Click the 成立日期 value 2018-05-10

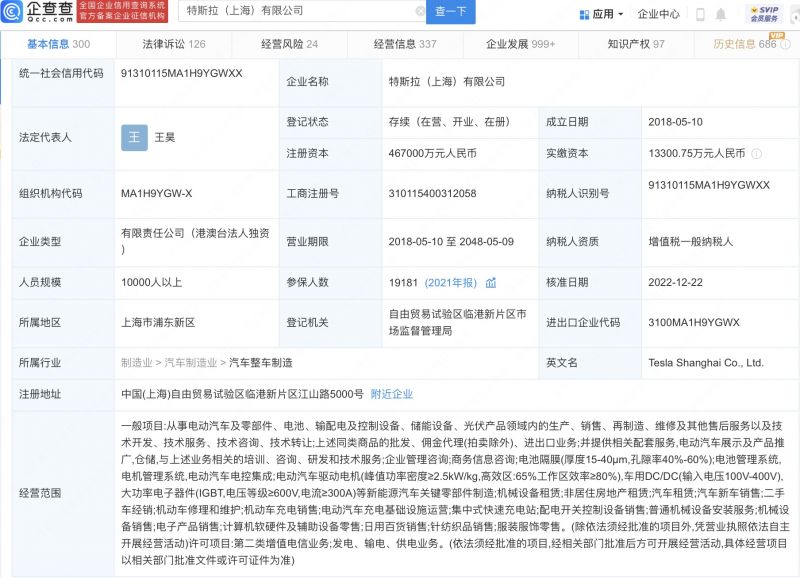pos(676,122)
